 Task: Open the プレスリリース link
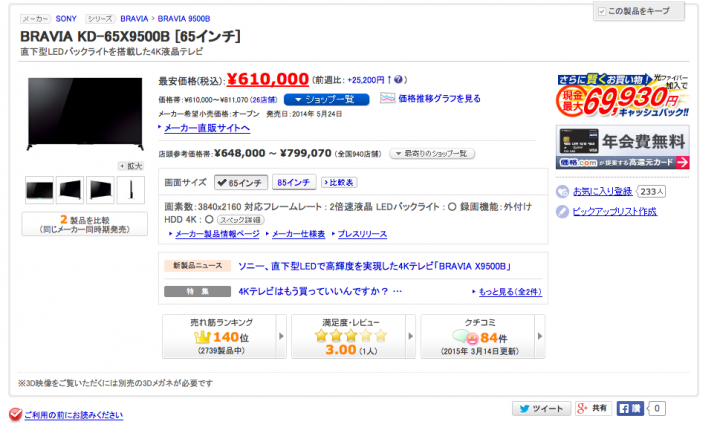click(x=362, y=234)
